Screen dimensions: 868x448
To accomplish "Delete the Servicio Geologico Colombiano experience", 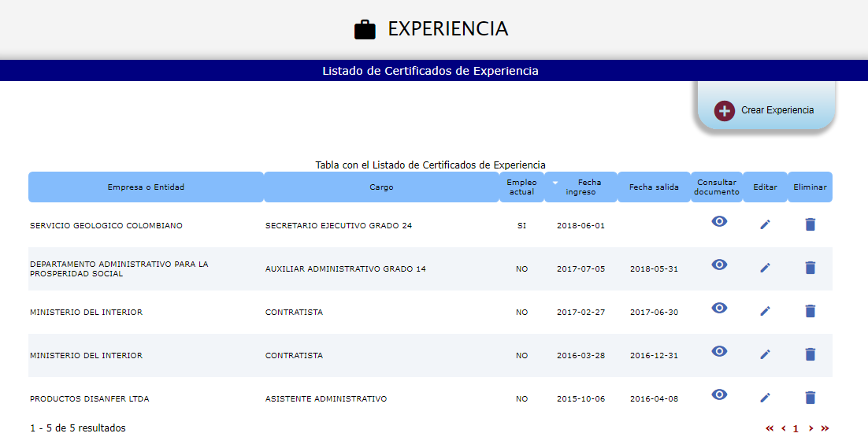I will pos(810,224).
